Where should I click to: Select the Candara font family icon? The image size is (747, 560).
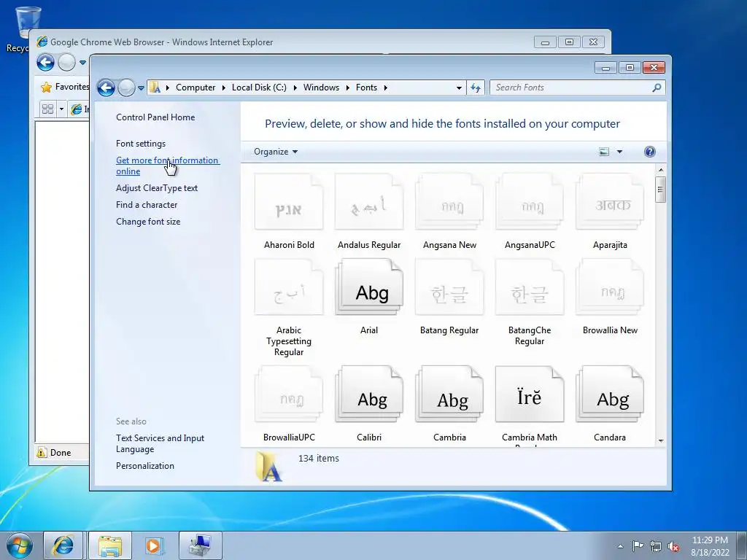point(610,394)
